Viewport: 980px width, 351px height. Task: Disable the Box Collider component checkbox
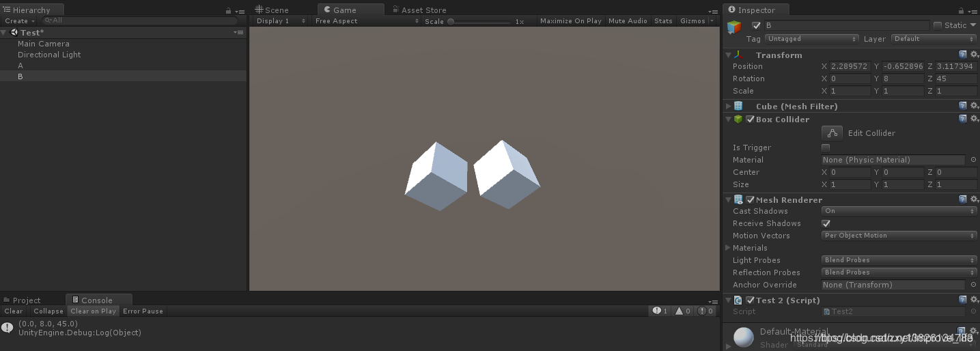[751, 119]
